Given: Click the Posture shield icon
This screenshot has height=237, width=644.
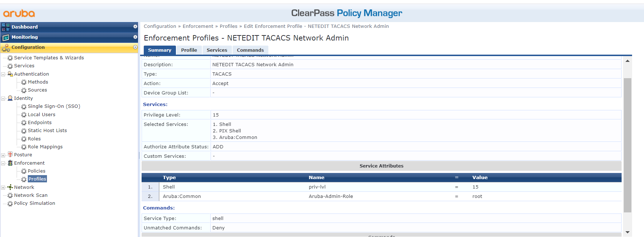Looking at the screenshot, I should (x=10, y=155).
